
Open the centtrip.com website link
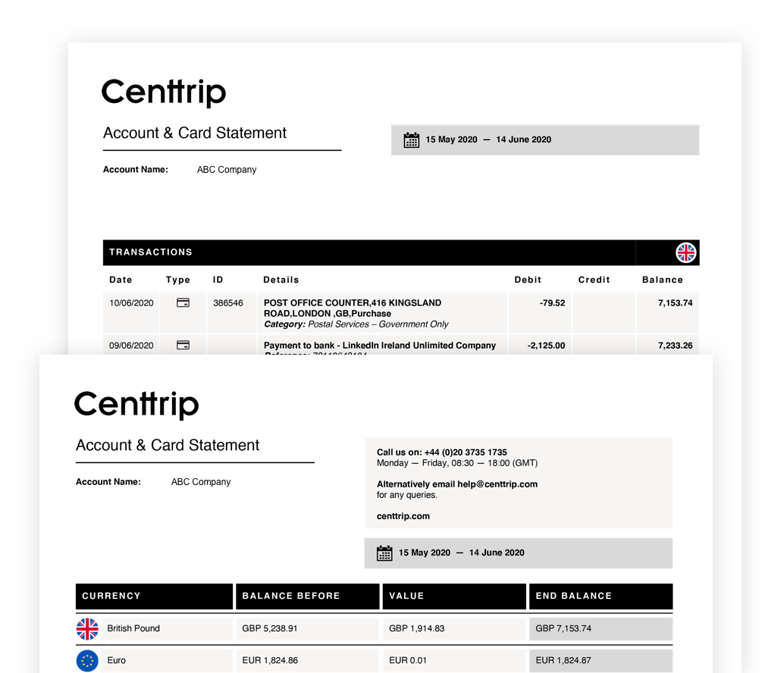click(x=403, y=516)
